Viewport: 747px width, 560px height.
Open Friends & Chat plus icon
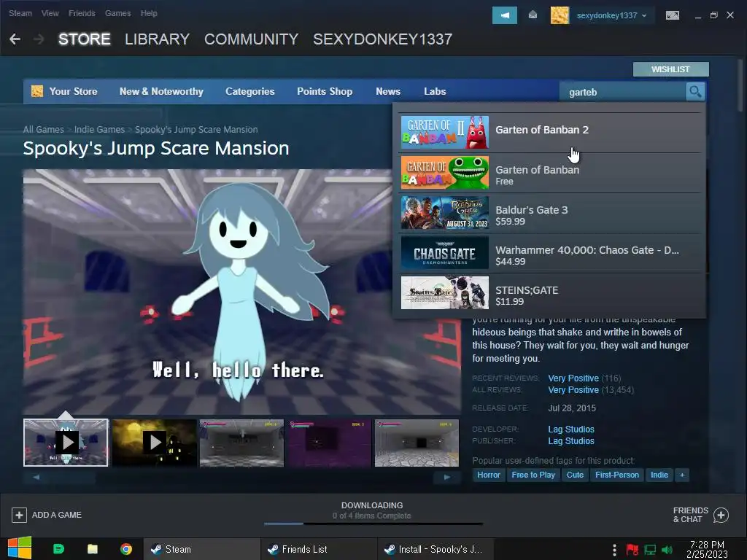[x=721, y=515]
